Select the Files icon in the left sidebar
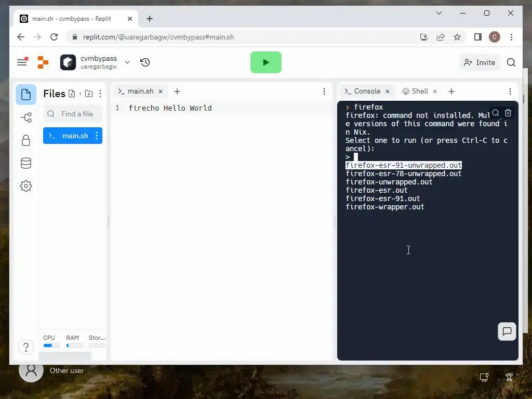Image resolution: width=532 pixels, height=399 pixels. pyautogui.click(x=26, y=95)
